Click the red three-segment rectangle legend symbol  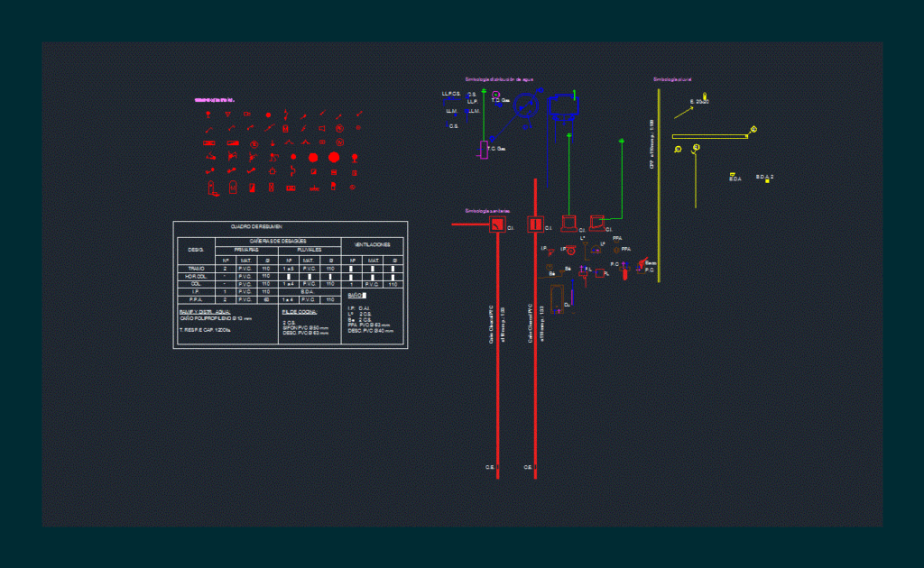(x=291, y=188)
